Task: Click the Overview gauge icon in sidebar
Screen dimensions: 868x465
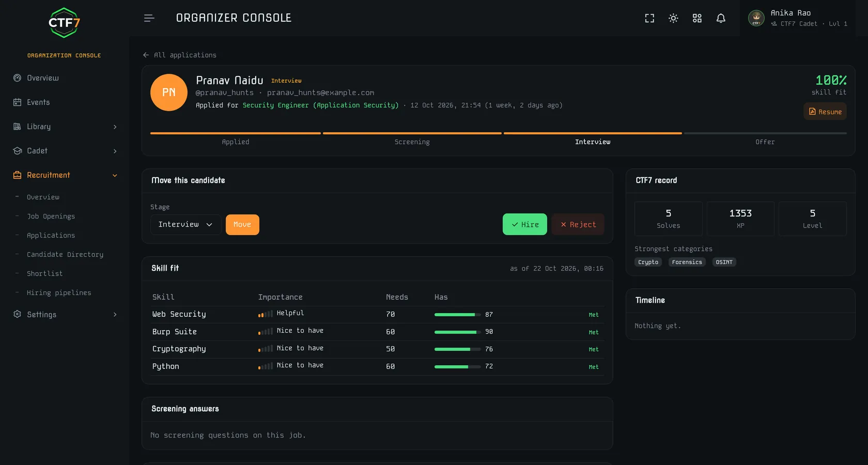Action: coord(17,78)
